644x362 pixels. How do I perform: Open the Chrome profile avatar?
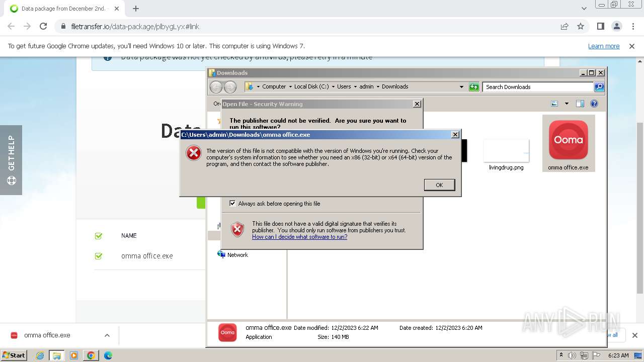(616, 26)
